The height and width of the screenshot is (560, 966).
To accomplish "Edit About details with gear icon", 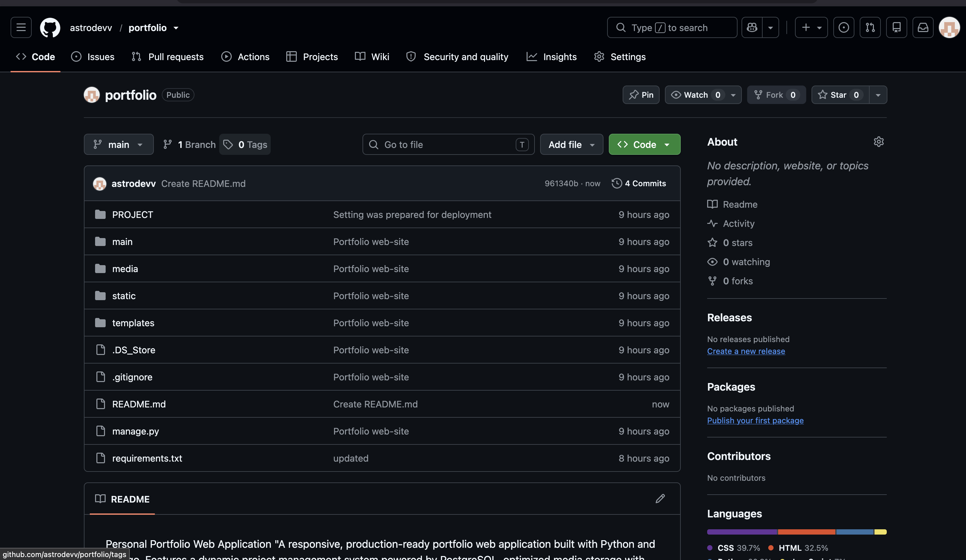I will (x=879, y=142).
